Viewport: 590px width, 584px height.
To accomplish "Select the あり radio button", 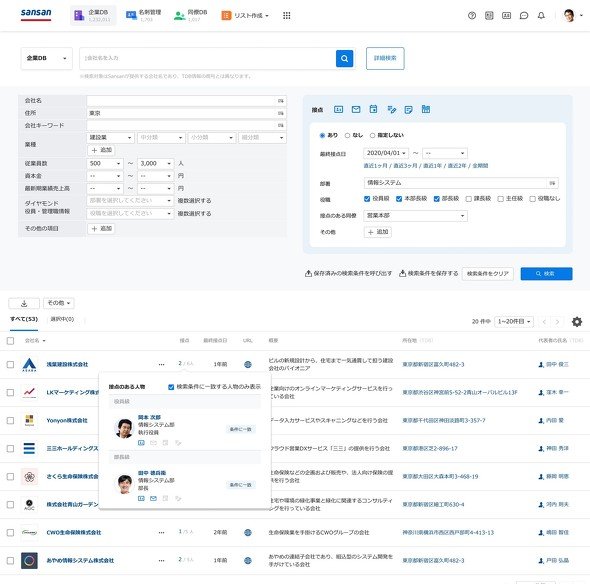I will (x=322, y=135).
